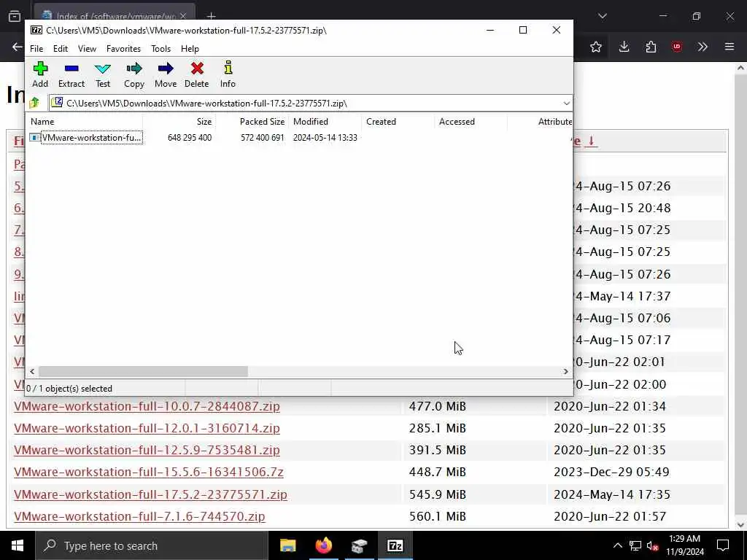The height and width of the screenshot is (560, 747).
Task: Open VMware-workstation-full-12.0.1-3160714.zip link
Action: (x=147, y=428)
